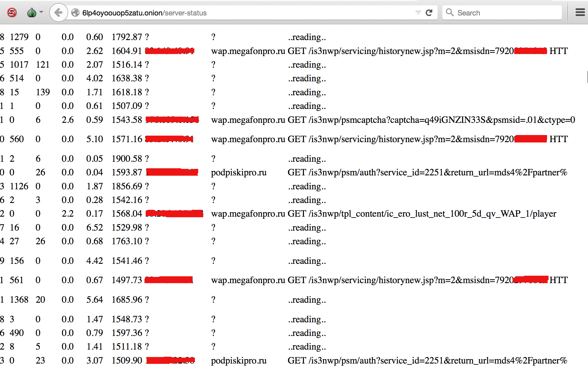Image resolution: width=588 pixels, height=368 pixels.
Task: Expand the onion button dropdown arrow
Action: click(x=41, y=12)
